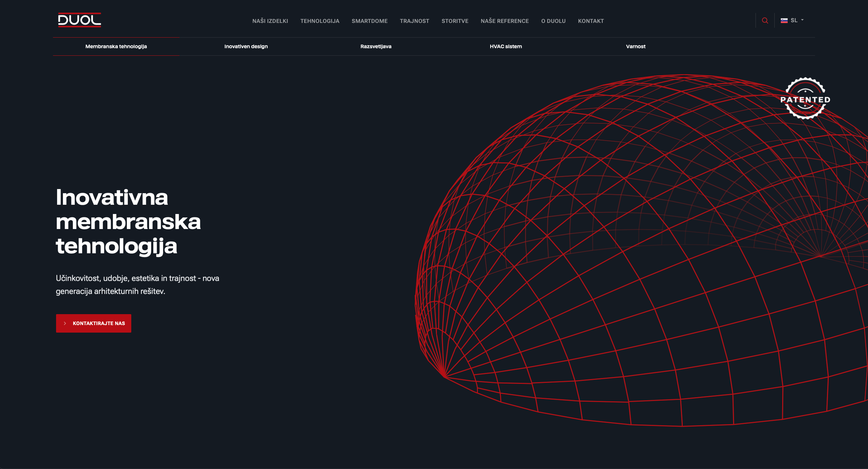The height and width of the screenshot is (469, 868).
Task: Select the Varnost tab
Action: [636, 46]
